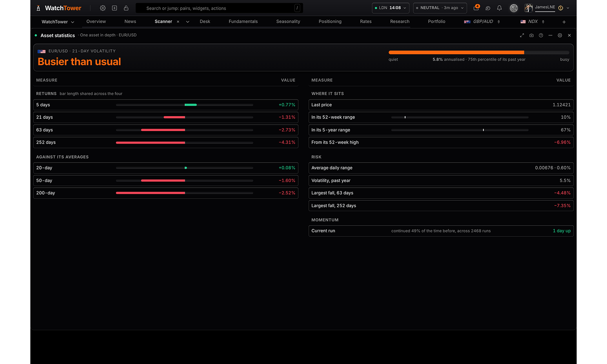This screenshot has width=607, height=364.
Task: Take a snapshot of Asset statistics widget
Action: click(x=531, y=36)
